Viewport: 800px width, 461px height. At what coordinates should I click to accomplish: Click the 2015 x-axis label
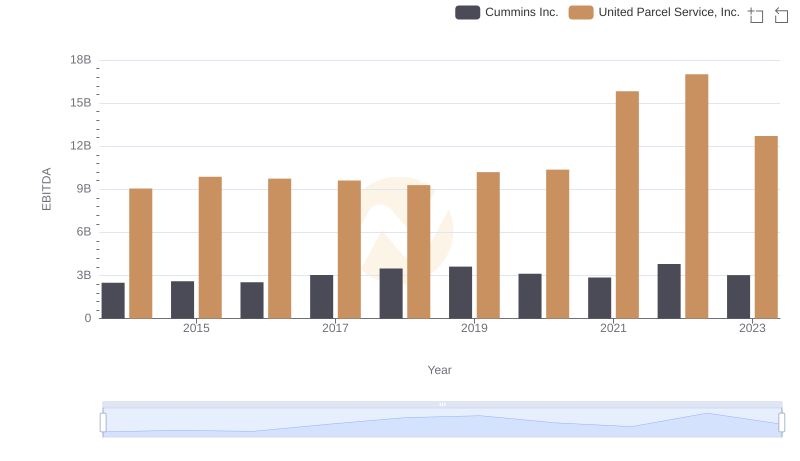coord(196,328)
